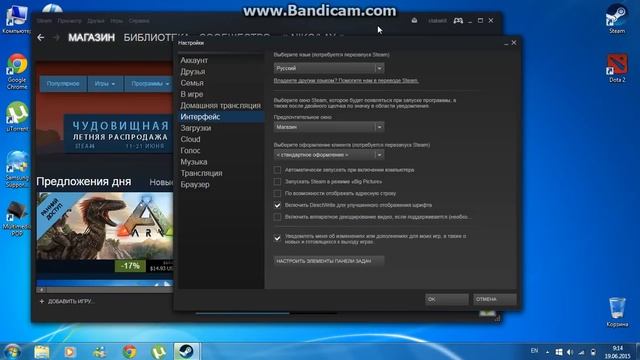The height and width of the screenshot is (360, 640).
Task: Select Cloud settings category
Action: tap(190, 139)
